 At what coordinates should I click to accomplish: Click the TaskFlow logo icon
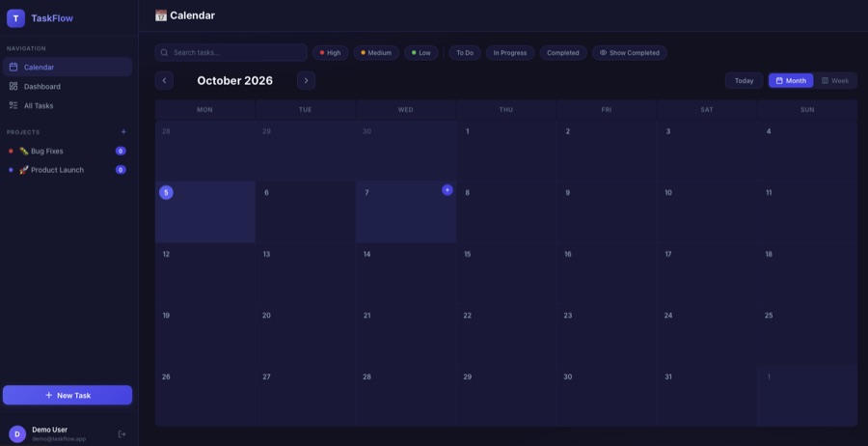pos(15,18)
